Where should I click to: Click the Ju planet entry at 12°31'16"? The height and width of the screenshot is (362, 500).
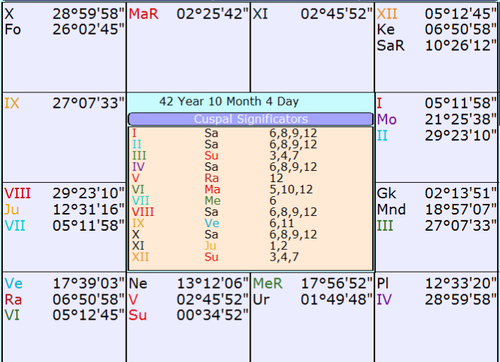65,209
